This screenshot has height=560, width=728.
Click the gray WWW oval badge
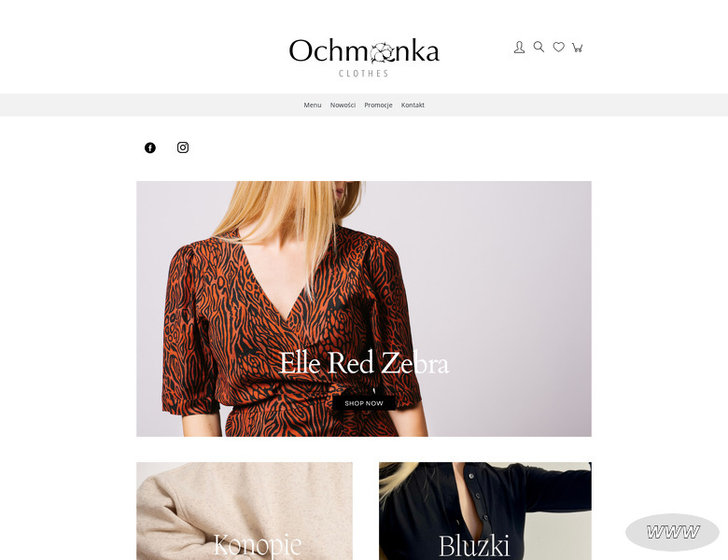[x=672, y=532]
